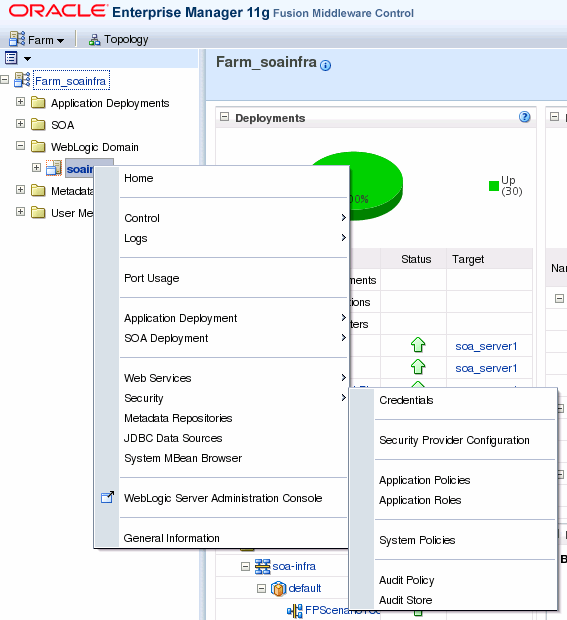The height and width of the screenshot is (620, 567).
Task: Collapse the soa-infra tree node
Action: point(246,567)
